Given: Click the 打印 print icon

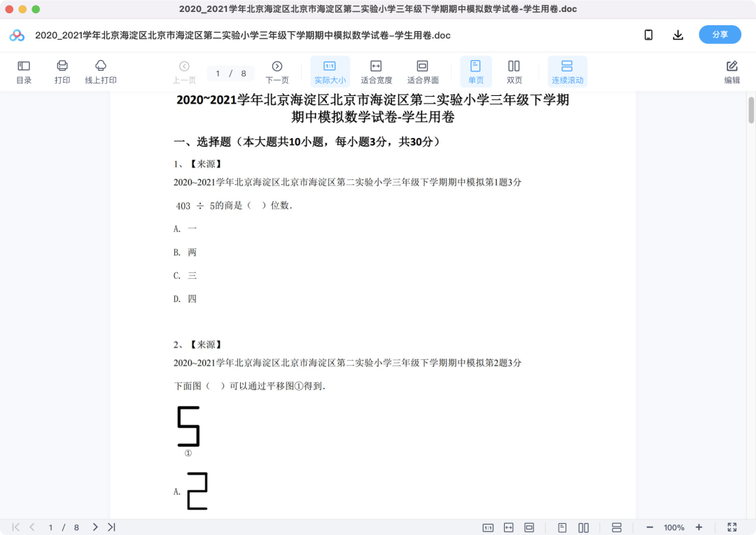Looking at the screenshot, I should (x=62, y=72).
